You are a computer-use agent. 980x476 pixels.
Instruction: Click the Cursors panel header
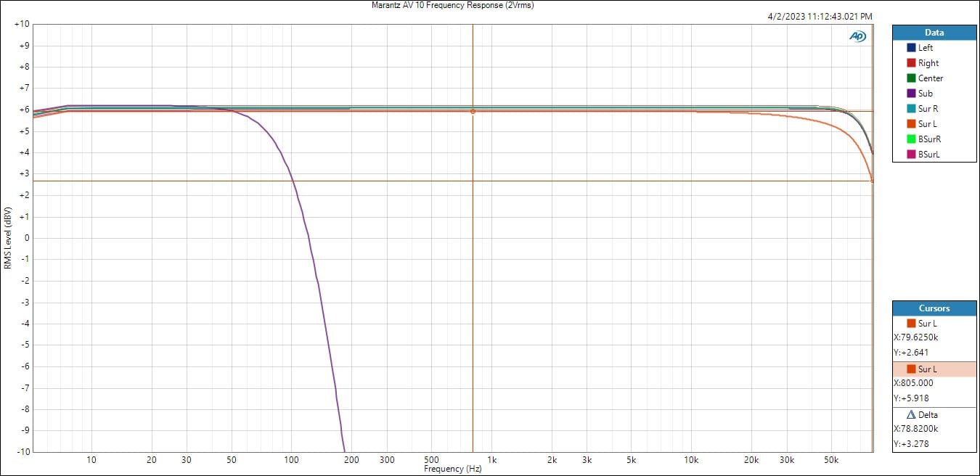pyautogui.click(x=934, y=308)
